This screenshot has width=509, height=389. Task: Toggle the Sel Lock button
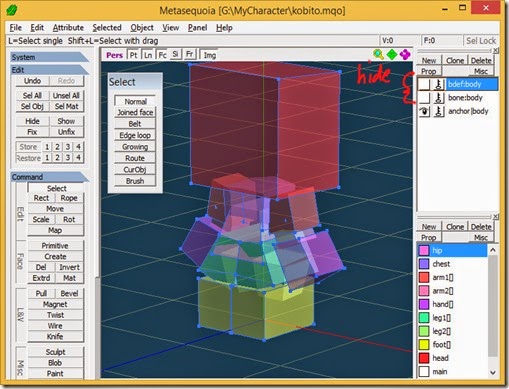tap(481, 41)
